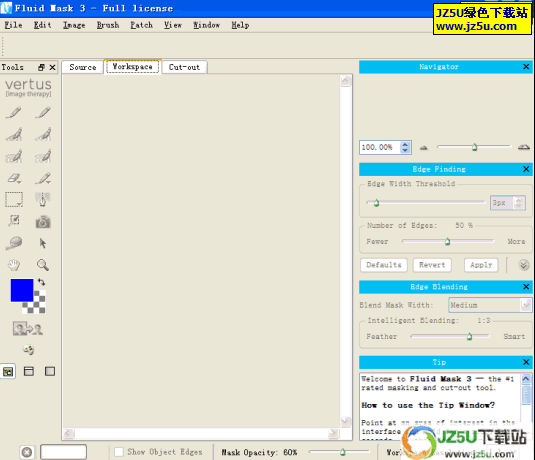Screen dimensions: 535x460
Task: Click the Edge Width Threshold slider handle
Action: click(376, 203)
